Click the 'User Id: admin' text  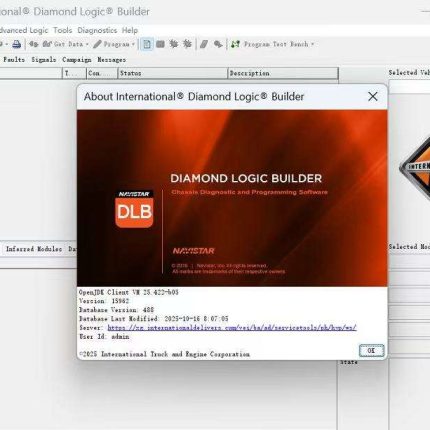pos(104,337)
